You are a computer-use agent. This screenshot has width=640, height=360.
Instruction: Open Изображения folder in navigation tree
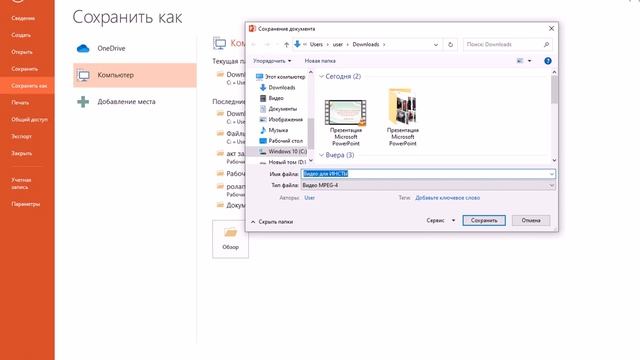(281, 119)
